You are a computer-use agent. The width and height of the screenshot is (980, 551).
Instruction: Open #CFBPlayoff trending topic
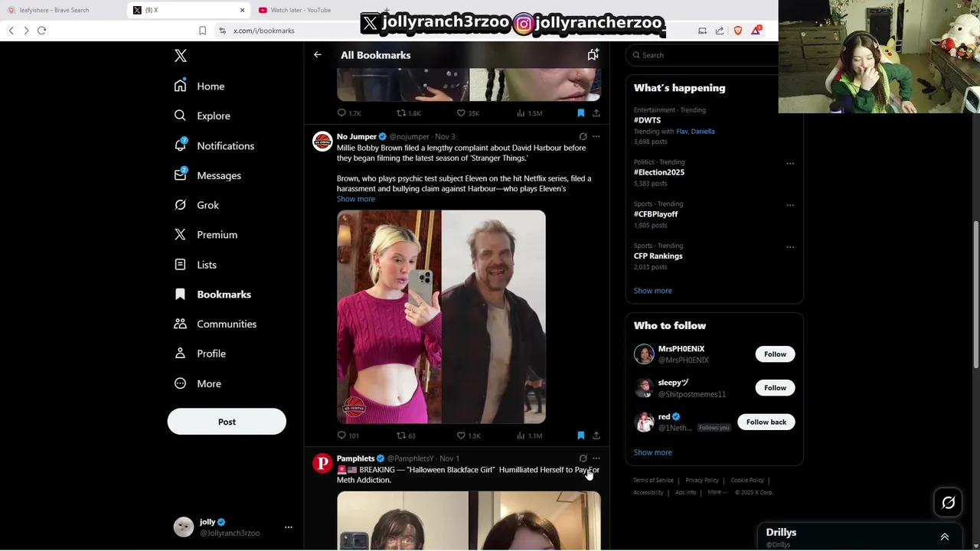coord(655,214)
